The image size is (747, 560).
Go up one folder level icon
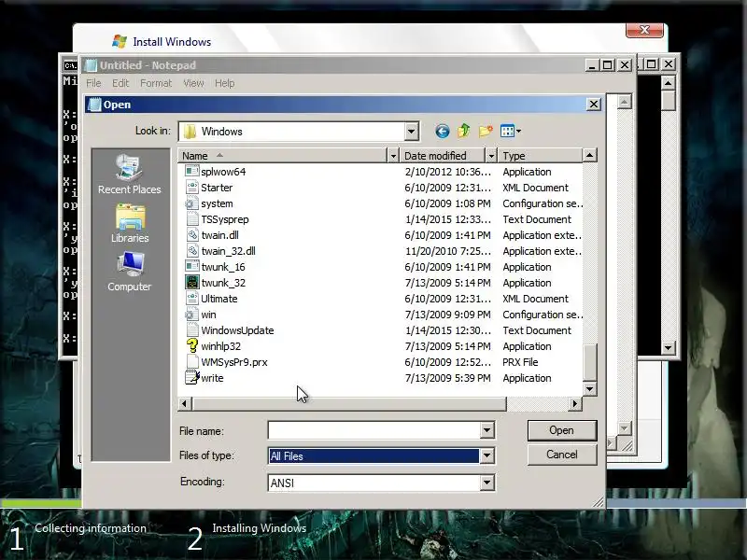pyautogui.click(x=463, y=131)
